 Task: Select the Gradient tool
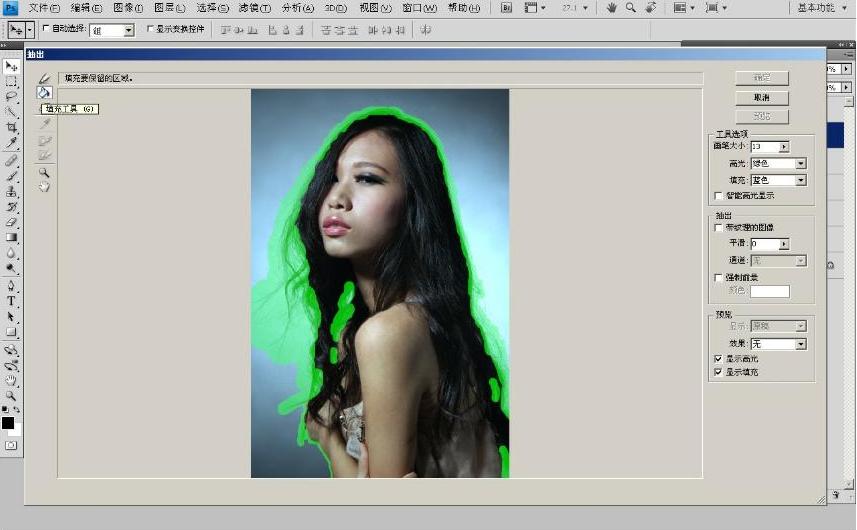pyautogui.click(x=11, y=238)
